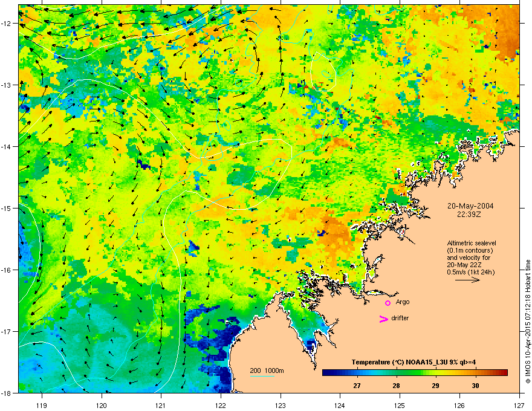
Task: Click the magenta drifter arrowhead symbol
Action: click(x=383, y=319)
